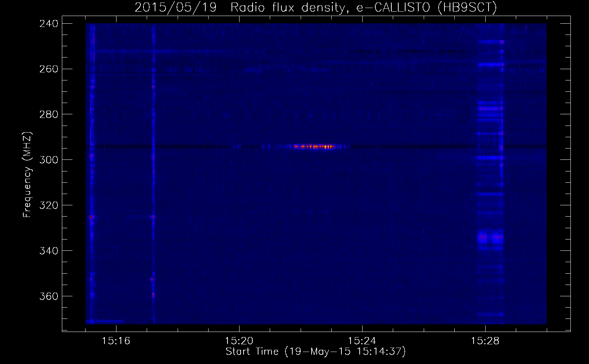Viewport: 589px width, 364px height.
Task: Click the 15:16 time tick label
Action: [x=116, y=341]
